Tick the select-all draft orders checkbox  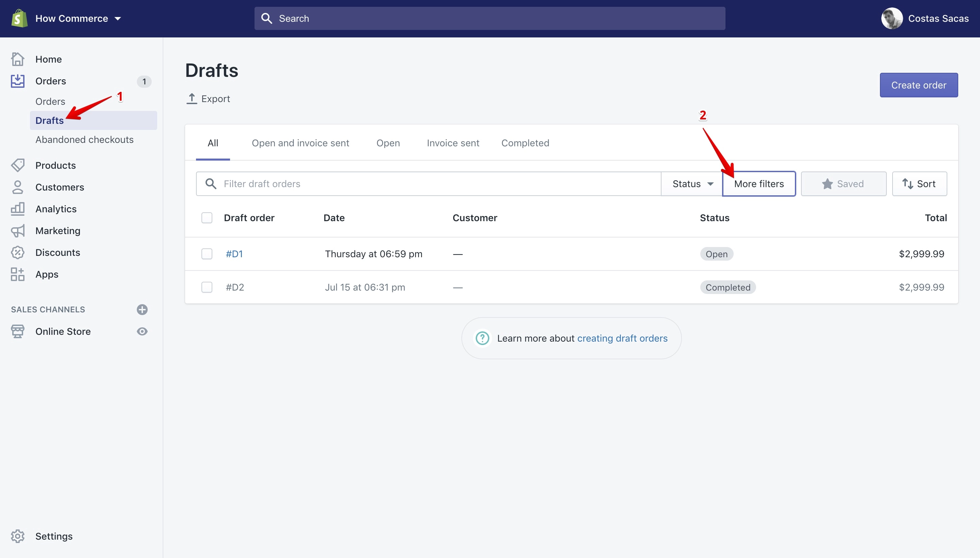(207, 218)
